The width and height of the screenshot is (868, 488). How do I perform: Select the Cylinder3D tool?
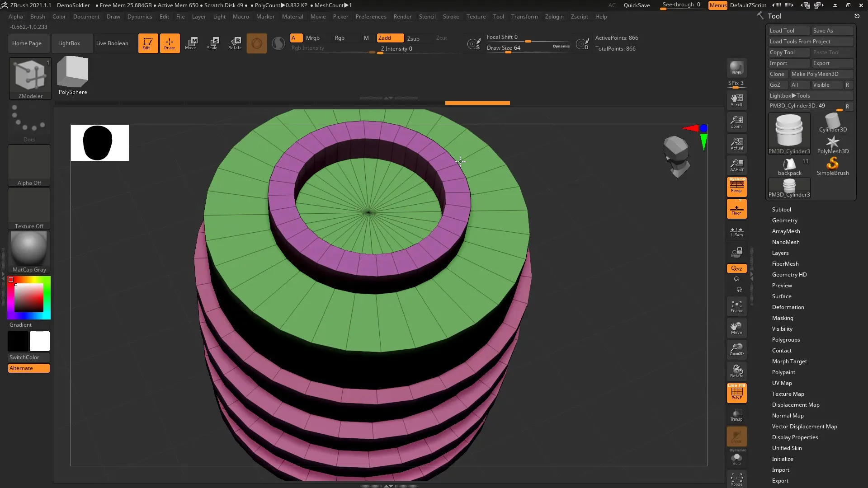click(x=833, y=123)
